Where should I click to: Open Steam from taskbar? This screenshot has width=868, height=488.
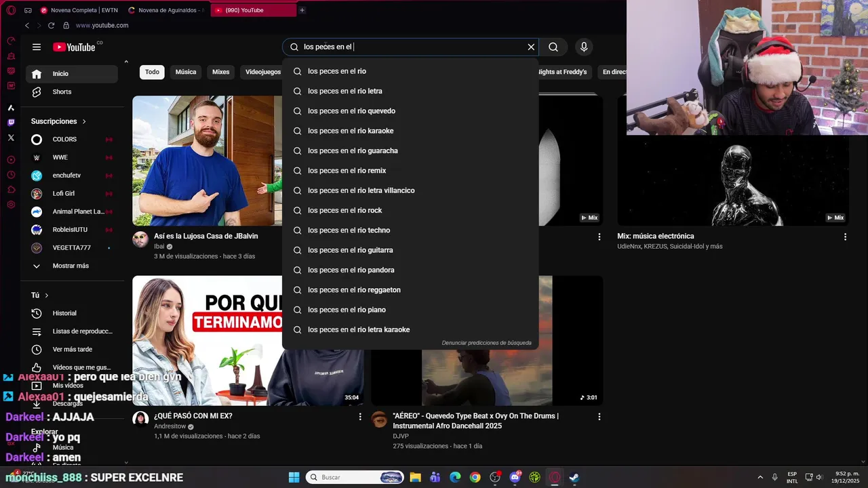(574, 477)
